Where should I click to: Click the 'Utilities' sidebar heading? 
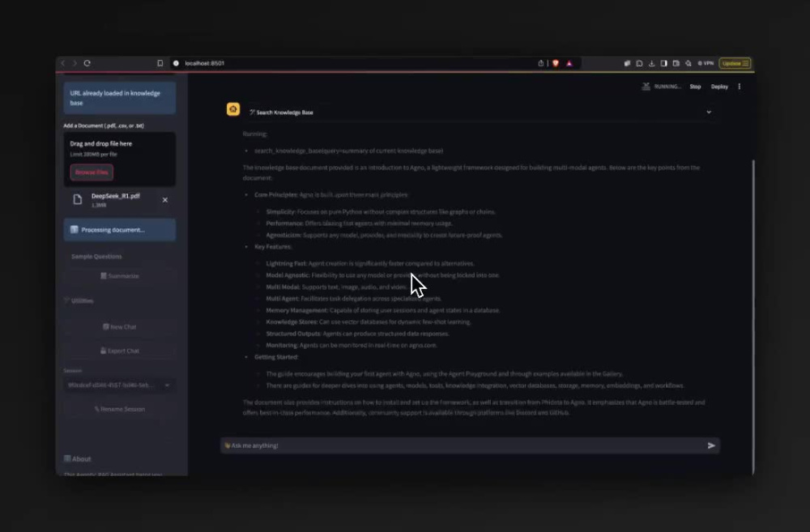(79, 300)
